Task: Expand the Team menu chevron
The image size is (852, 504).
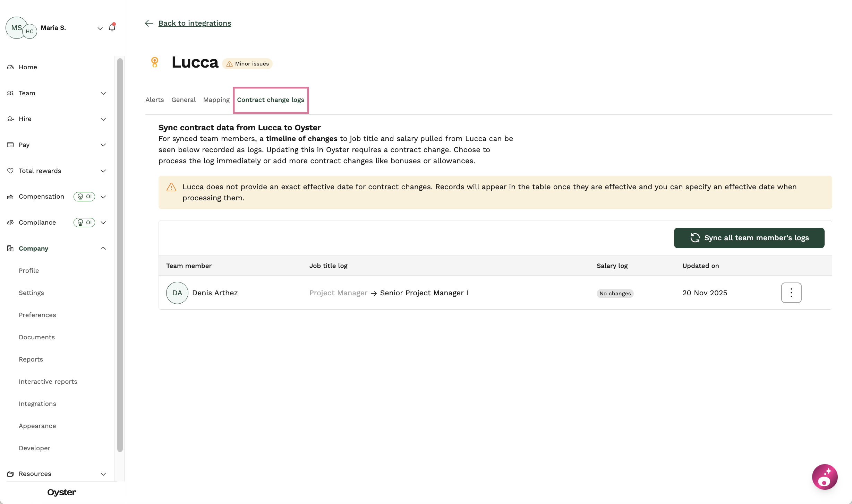Action: point(103,93)
